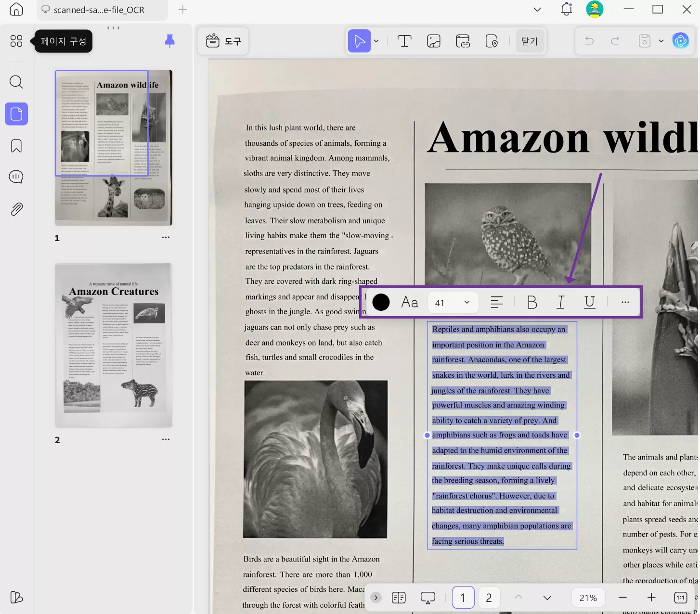Toggle italic formatting on selected text

(560, 302)
